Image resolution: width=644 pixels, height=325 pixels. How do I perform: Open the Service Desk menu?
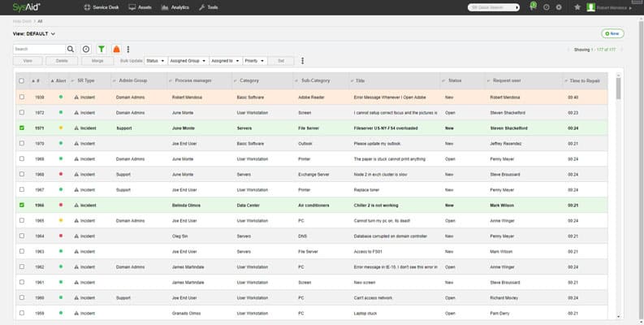102,7
